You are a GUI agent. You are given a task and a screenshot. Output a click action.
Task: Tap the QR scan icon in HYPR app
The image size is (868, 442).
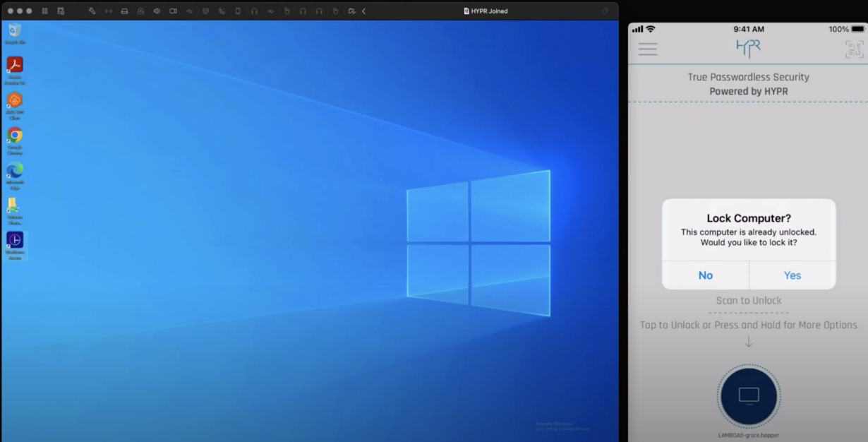[x=854, y=49]
